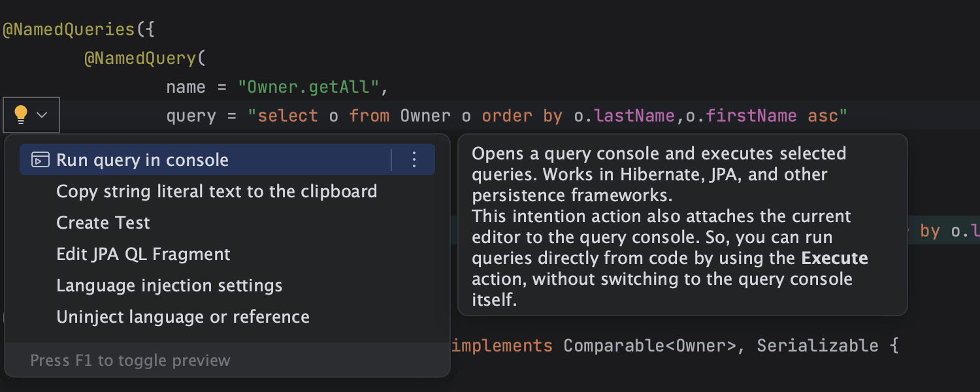
Task: Open Language injection settings
Action: [x=169, y=286]
